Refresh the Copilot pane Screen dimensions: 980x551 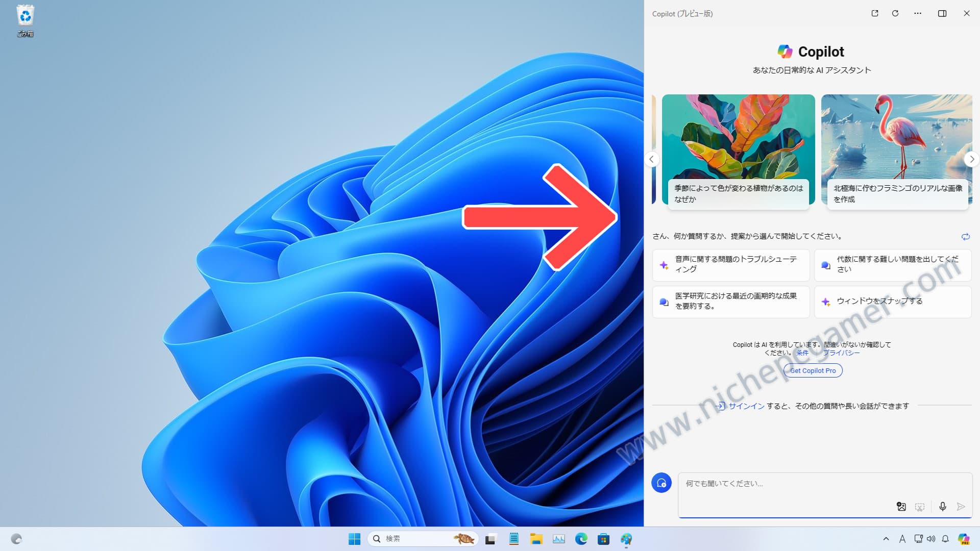click(895, 13)
